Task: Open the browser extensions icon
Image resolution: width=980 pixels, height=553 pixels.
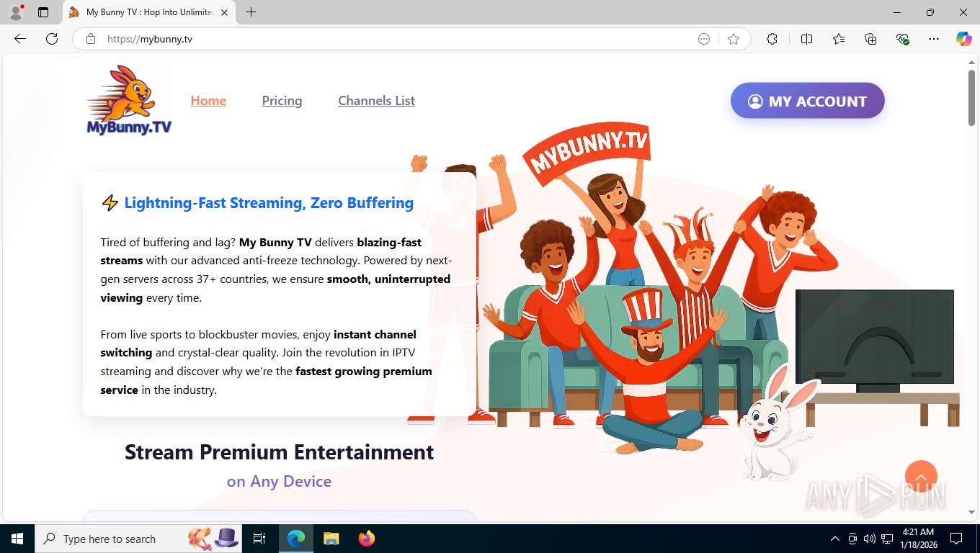Action: pos(772,39)
